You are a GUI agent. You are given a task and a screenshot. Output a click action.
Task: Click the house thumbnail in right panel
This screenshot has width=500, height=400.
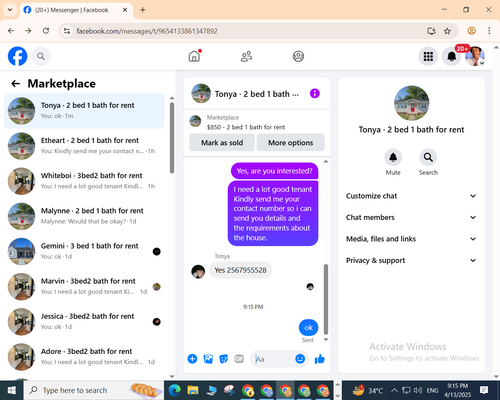[411, 103]
